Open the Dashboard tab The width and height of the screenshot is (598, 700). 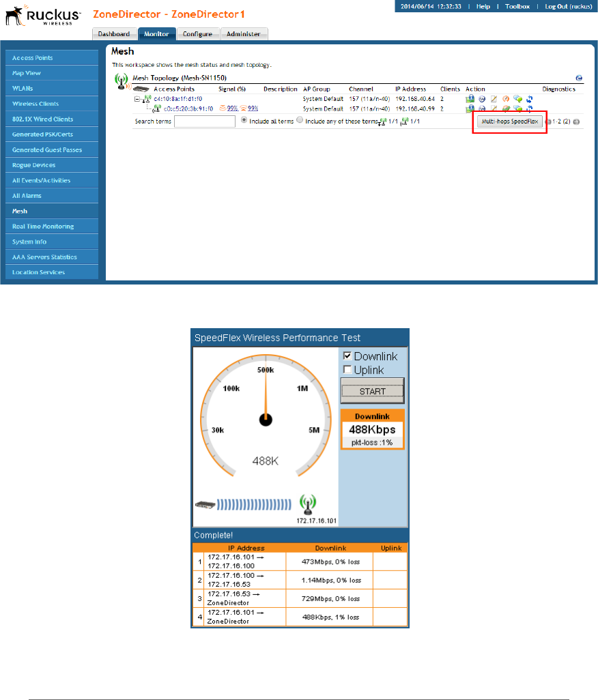[114, 34]
